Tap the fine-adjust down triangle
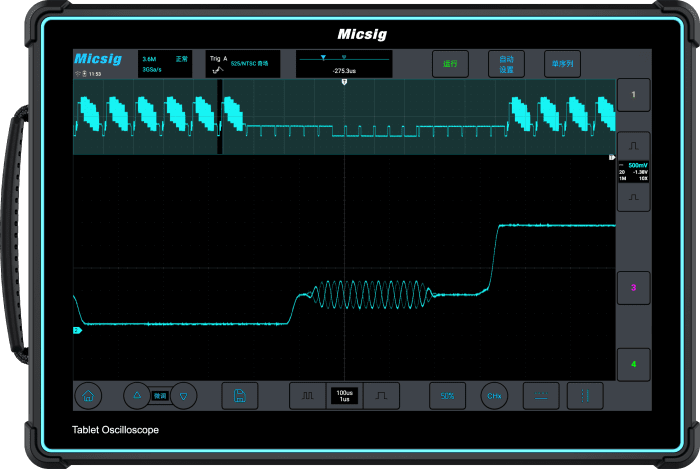 coord(183,396)
